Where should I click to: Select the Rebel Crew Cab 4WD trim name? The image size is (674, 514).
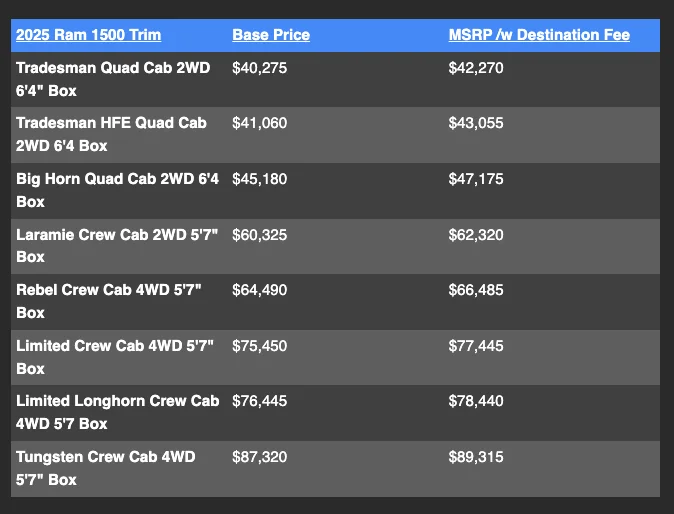pyautogui.click(x=109, y=301)
